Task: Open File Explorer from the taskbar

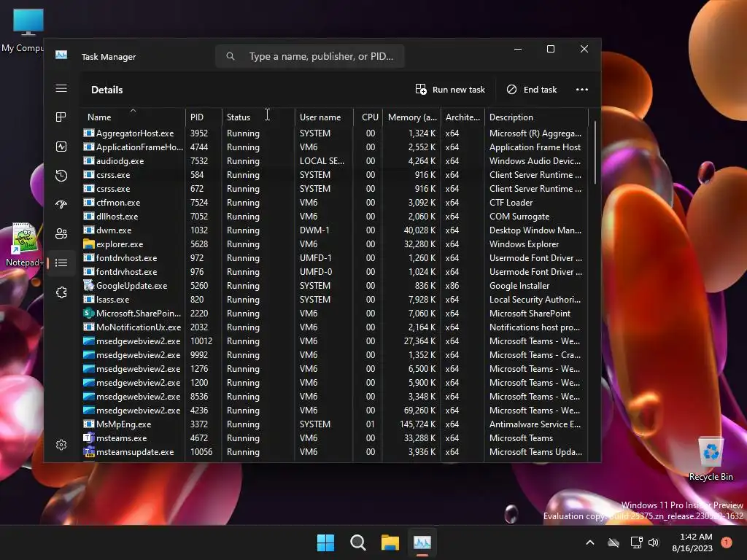Action: tap(390, 542)
